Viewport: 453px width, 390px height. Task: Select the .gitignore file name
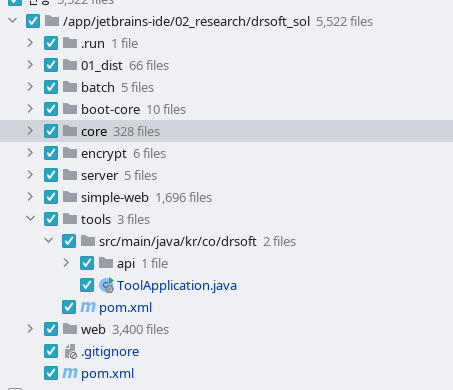(110, 352)
